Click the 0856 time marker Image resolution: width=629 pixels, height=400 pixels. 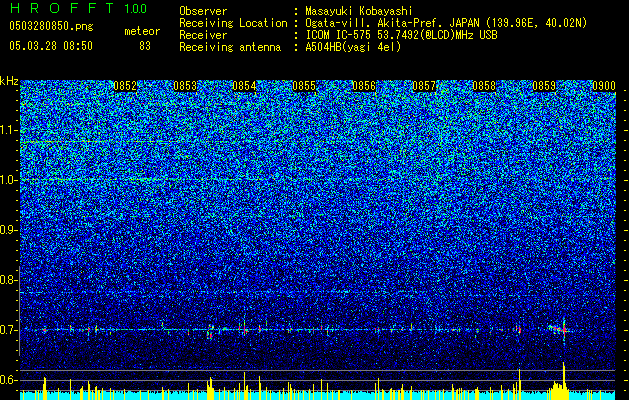[x=364, y=86]
